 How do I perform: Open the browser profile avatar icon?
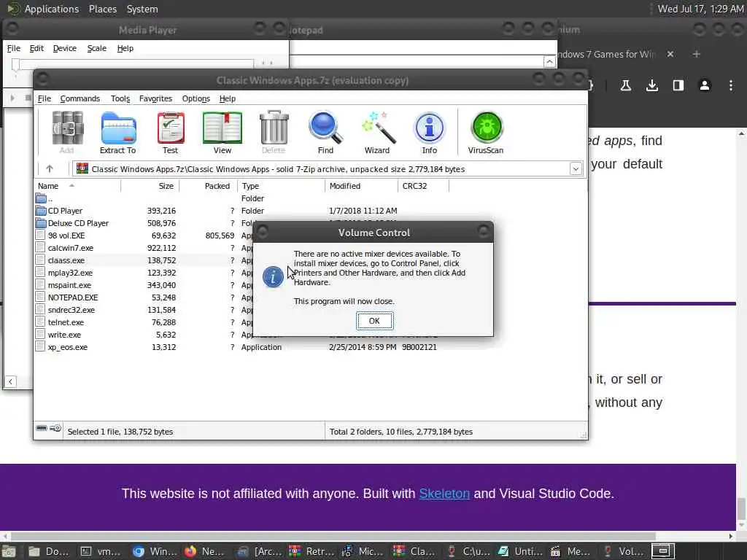pyautogui.click(x=704, y=85)
